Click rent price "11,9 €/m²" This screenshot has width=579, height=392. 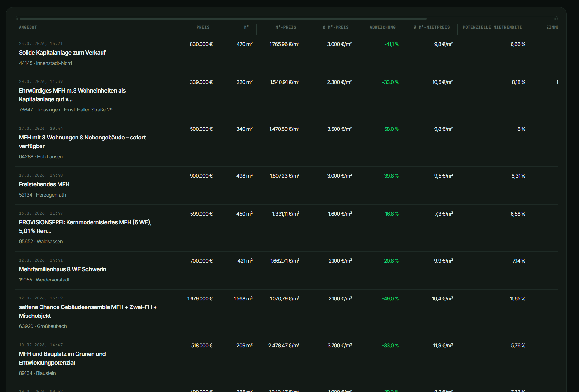click(x=443, y=346)
